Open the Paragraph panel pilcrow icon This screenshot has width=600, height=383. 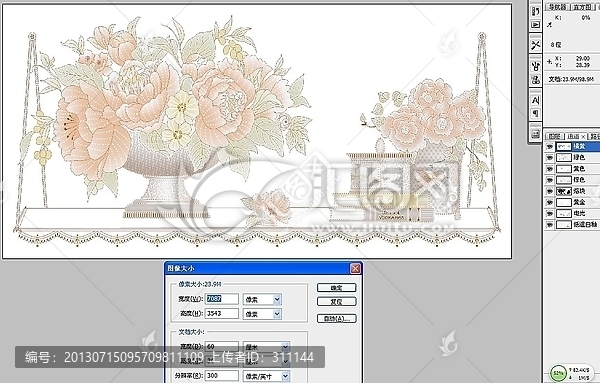click(x=535, y=114)
